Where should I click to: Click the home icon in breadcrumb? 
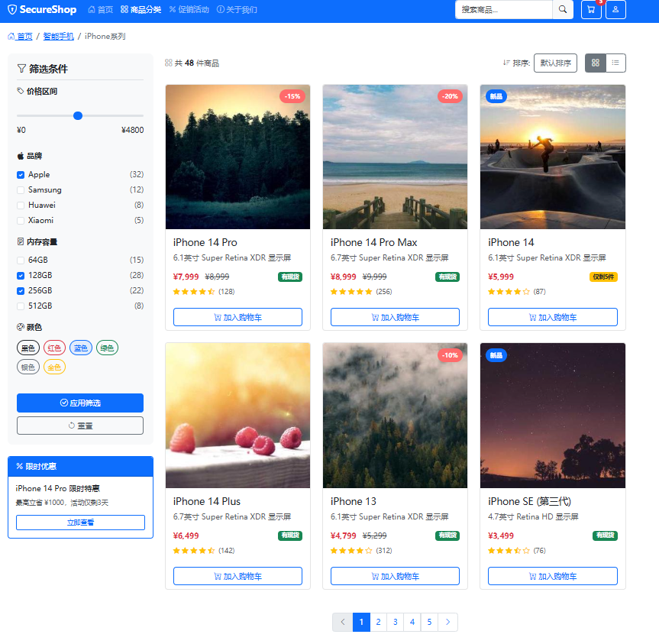(11, 37)
